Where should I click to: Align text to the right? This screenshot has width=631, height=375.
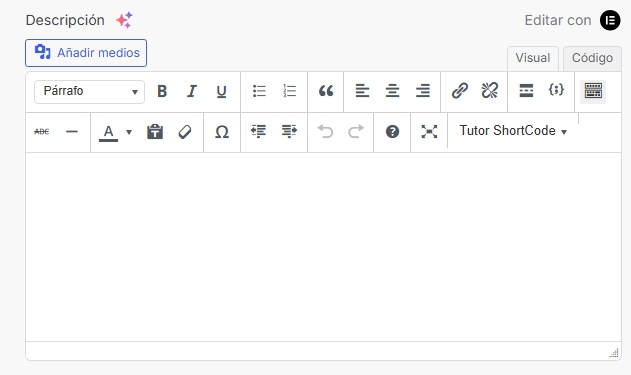tap(423, 91)
